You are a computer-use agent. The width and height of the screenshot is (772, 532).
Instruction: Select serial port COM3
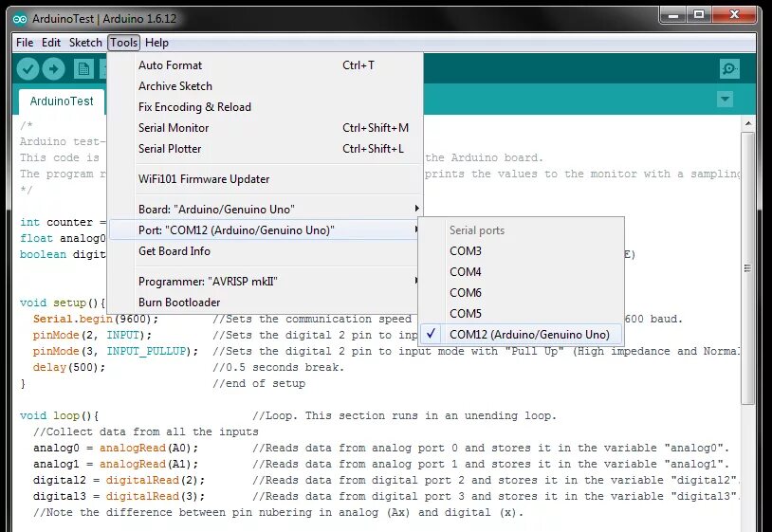[x=521, y=251]
